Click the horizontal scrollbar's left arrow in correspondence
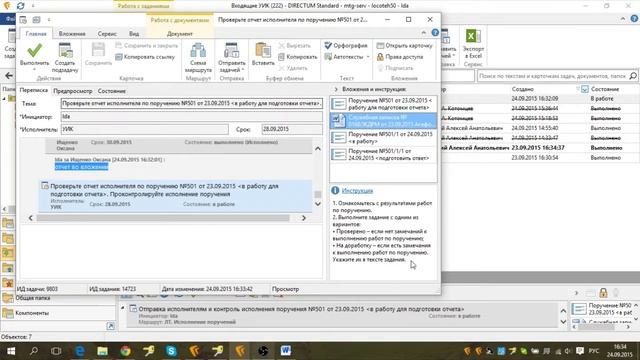640x360 pixels. point(31,218)
